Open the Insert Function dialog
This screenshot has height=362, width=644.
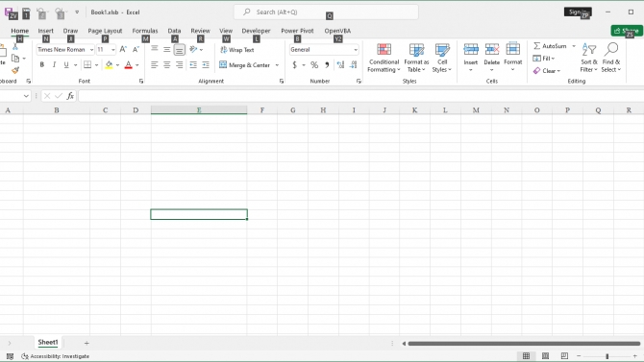pyautogui.click(x=70, y=96)
